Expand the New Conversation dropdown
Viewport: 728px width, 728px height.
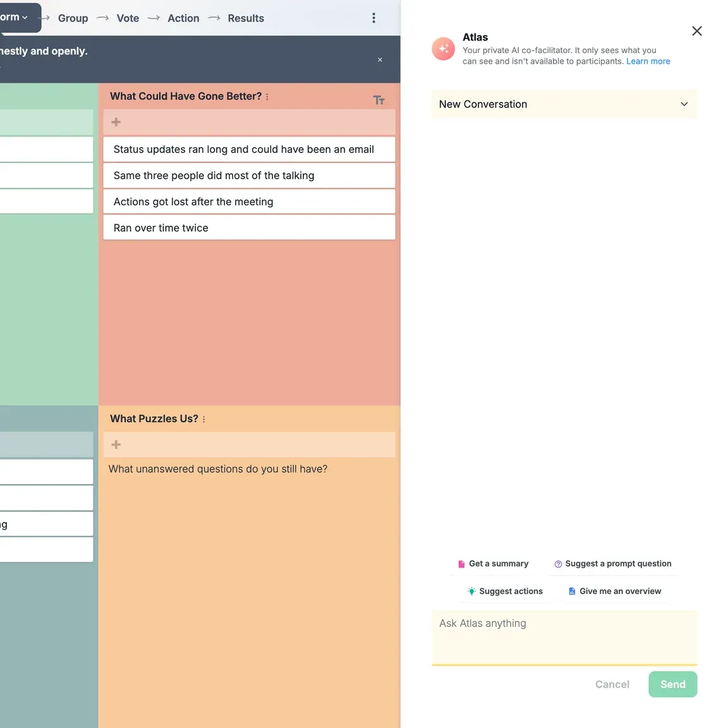coord(564,104)
